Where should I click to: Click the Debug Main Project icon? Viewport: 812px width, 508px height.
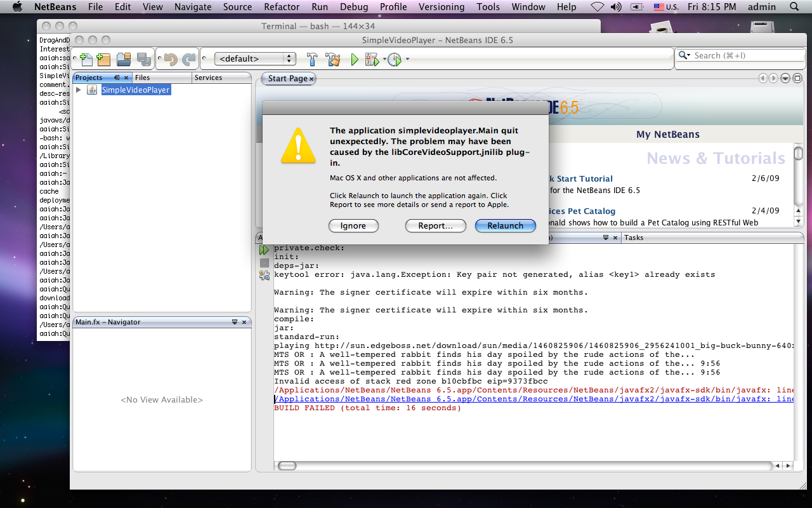[x=372, y=59]
